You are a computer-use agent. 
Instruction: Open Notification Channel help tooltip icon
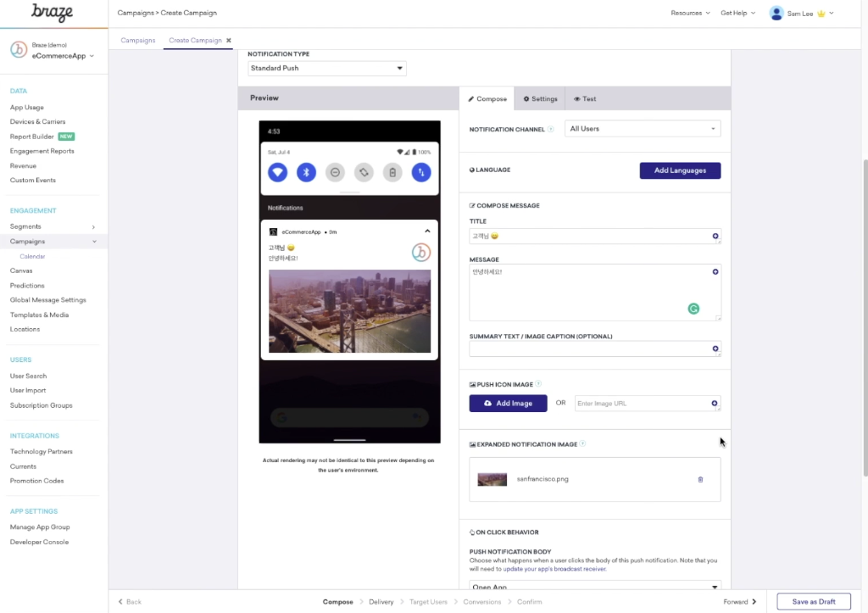(551, 129)
